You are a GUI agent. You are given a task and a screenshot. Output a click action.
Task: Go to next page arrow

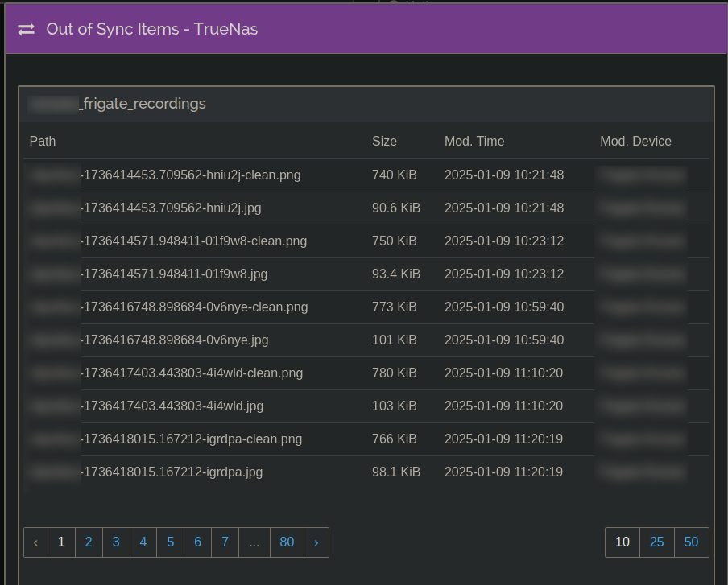316,542
